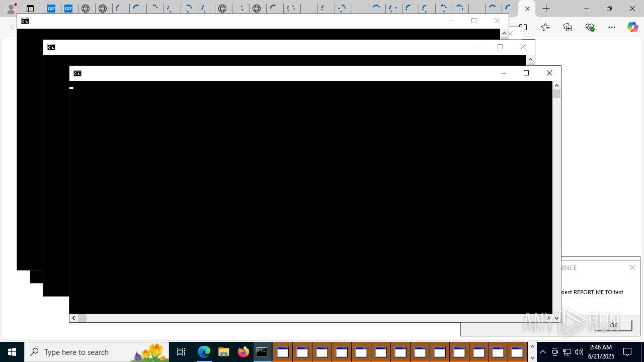Click front console horizontal scrollbar thumb
644x362 pixels.
[83, 318]
